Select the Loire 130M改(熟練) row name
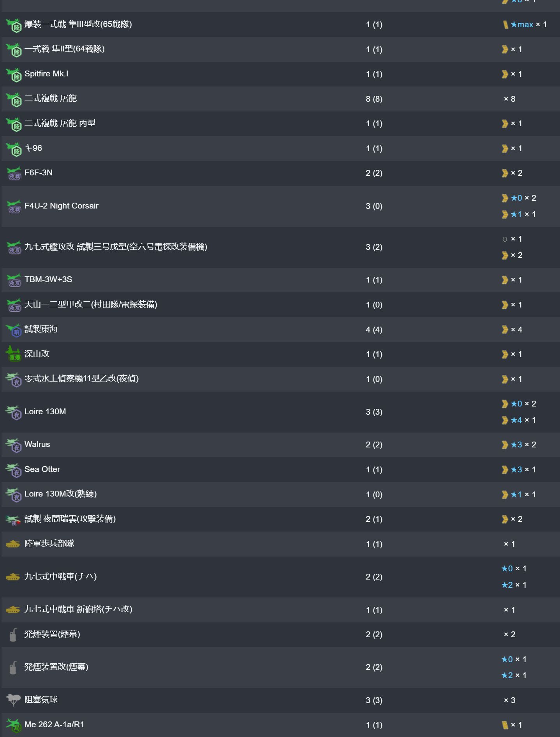560x737 pixels. tap(60, 494)
